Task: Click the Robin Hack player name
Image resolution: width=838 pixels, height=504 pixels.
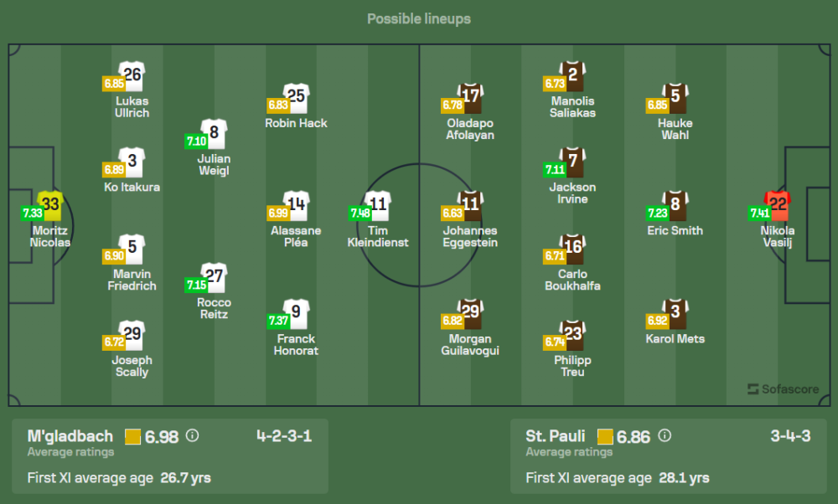Action: click(x=296, y=123)
